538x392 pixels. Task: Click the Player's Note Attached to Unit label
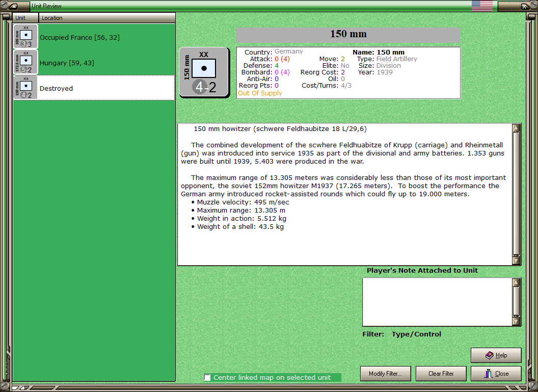(422, 271)
